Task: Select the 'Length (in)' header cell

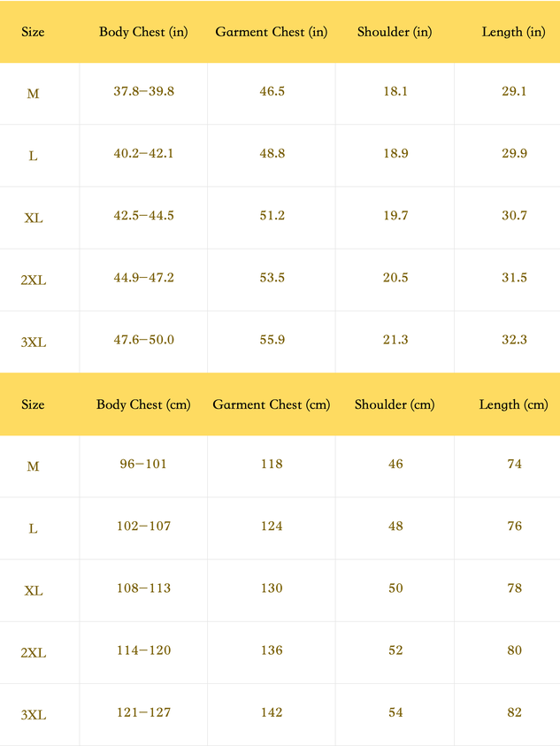Action: 513,32
